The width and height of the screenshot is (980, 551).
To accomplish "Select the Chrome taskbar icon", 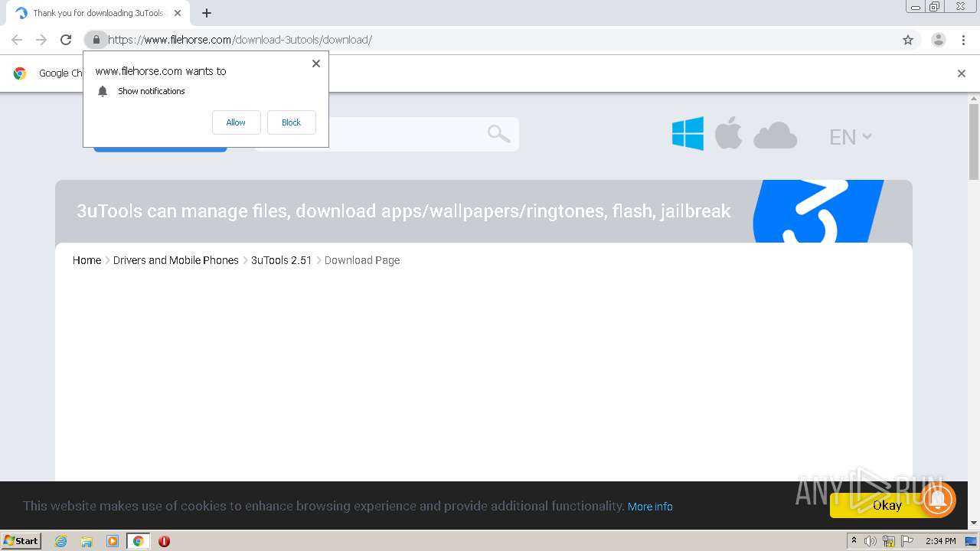I will click(x=138, y=541).
